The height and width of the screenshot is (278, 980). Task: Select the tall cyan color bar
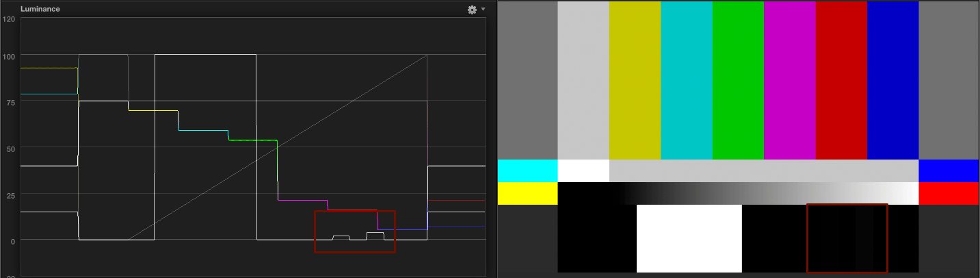click(x=686, y=80)
